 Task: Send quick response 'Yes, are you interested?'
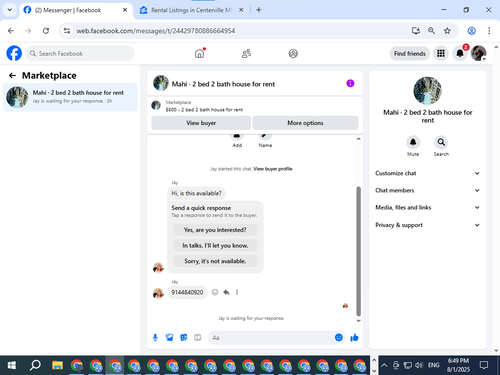pos(215,230)
